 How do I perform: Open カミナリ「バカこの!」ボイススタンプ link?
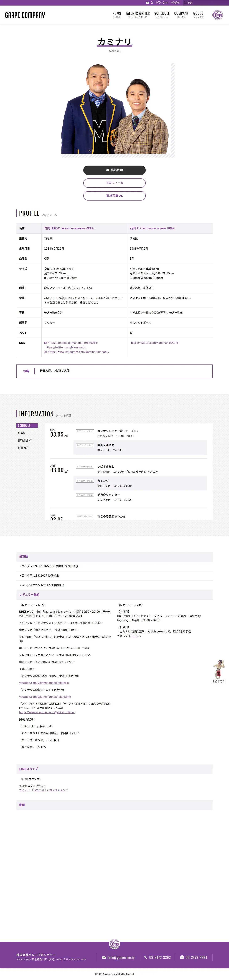pos(43,790)
